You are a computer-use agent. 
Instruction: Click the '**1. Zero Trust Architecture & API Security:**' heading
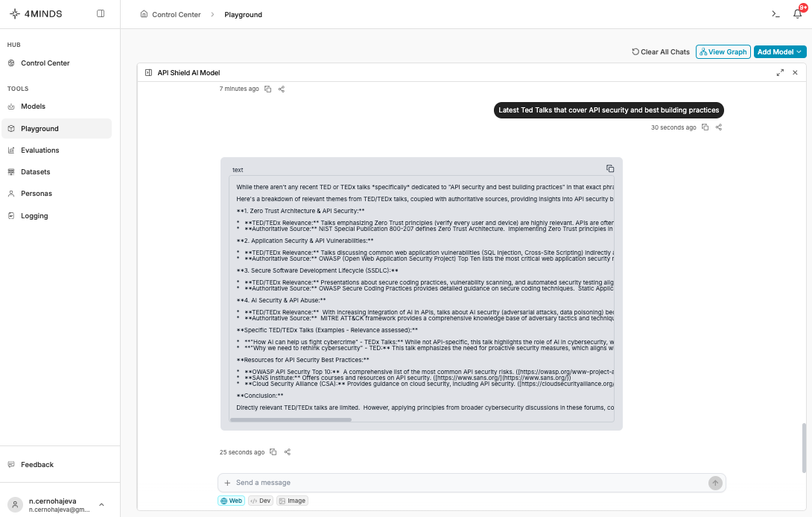[300, 211]
